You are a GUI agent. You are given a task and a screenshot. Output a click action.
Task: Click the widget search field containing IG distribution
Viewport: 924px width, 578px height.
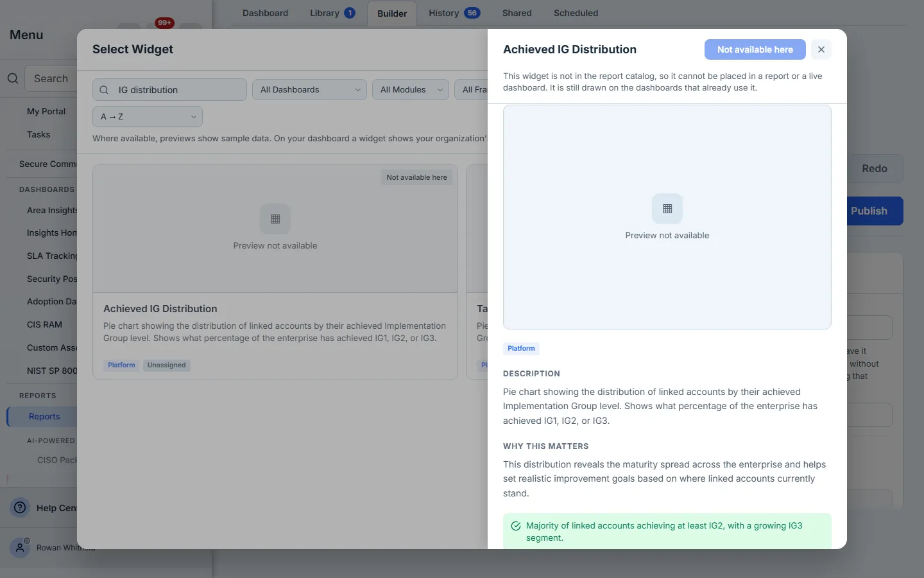pos(169,90)
